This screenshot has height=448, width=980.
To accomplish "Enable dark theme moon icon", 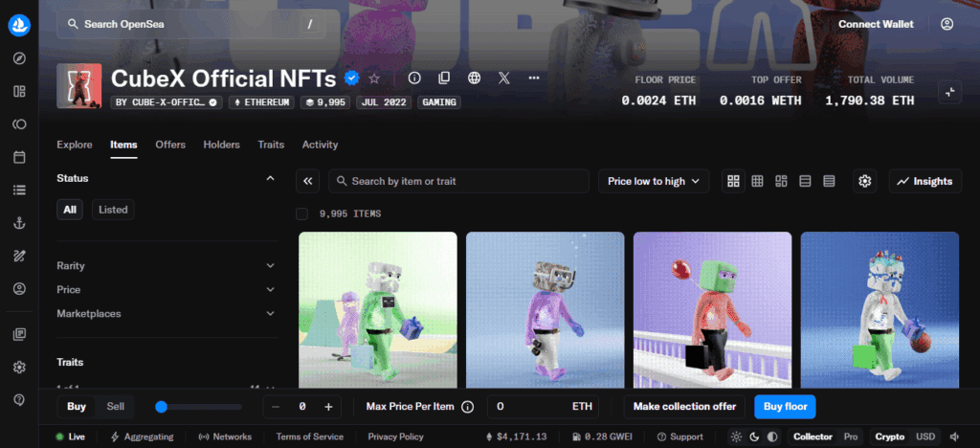I will [754, 437].
